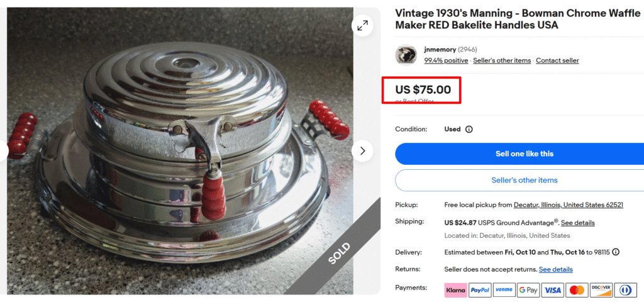Open the jnmemory seller profile link
Screen dimensions: 644x302
tap(440, 49)
